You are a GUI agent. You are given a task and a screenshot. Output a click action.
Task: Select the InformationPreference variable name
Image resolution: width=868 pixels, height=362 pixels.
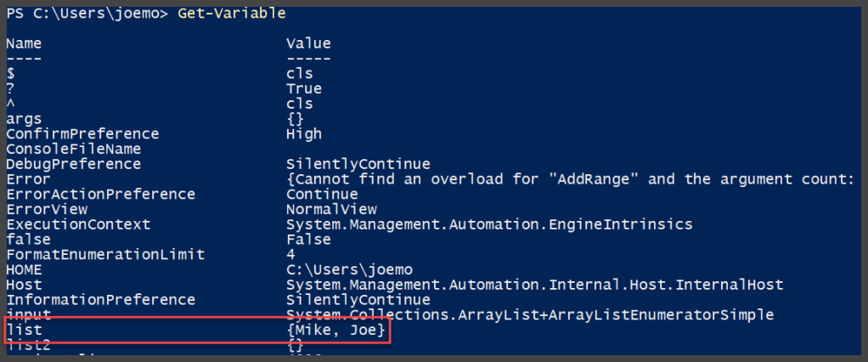click(x=100, y=300)
